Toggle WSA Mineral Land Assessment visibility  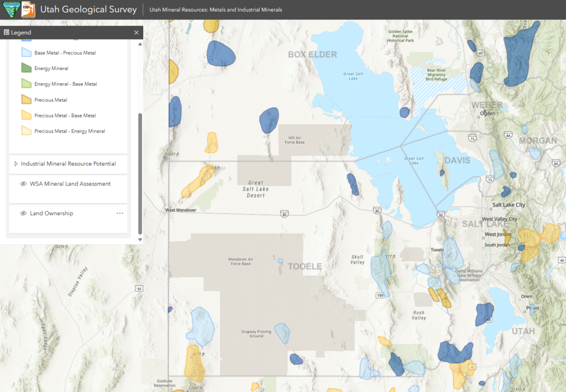(23, 184)
